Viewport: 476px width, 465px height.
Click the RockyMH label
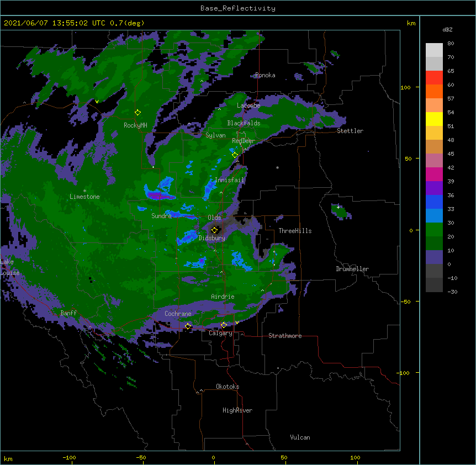pos(135,125)
